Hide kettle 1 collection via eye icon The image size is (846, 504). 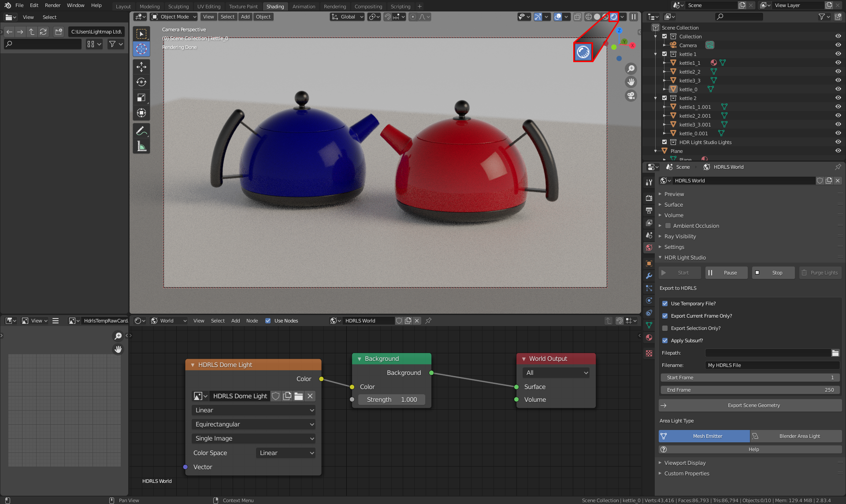pos(838,54)
